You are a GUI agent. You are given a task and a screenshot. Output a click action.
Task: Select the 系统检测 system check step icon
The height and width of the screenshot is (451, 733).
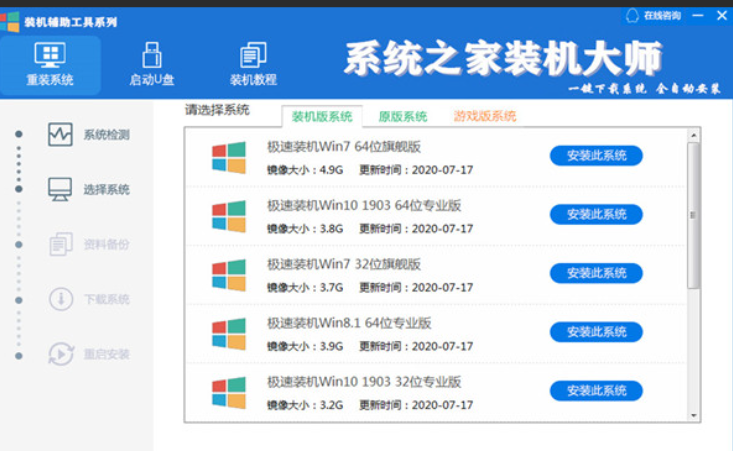point(60,135)
